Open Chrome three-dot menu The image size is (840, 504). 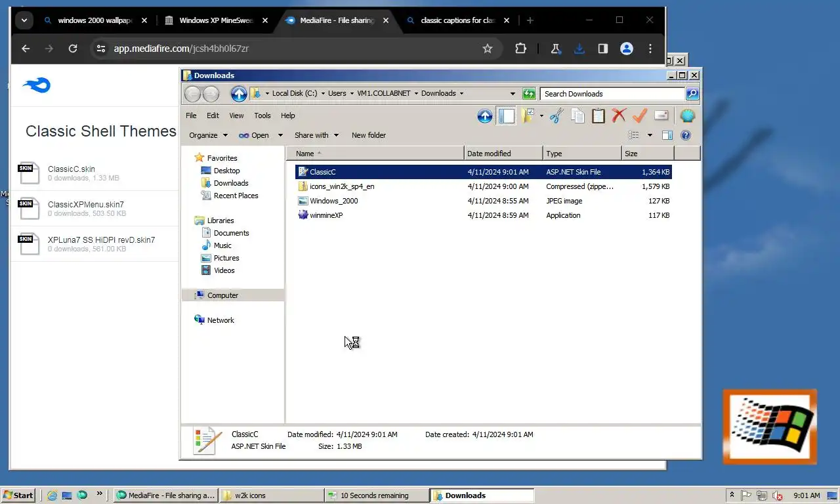(650, 49)
